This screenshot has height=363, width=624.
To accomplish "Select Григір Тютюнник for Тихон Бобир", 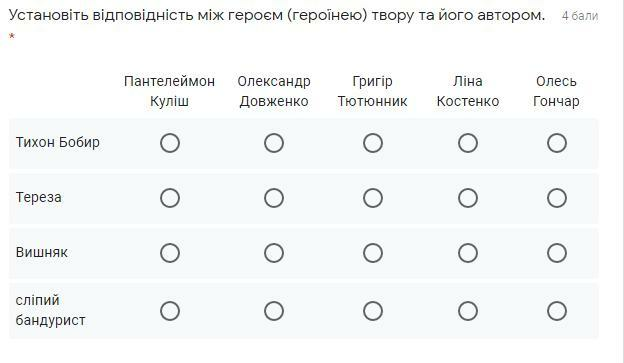I will pos(373,143).
